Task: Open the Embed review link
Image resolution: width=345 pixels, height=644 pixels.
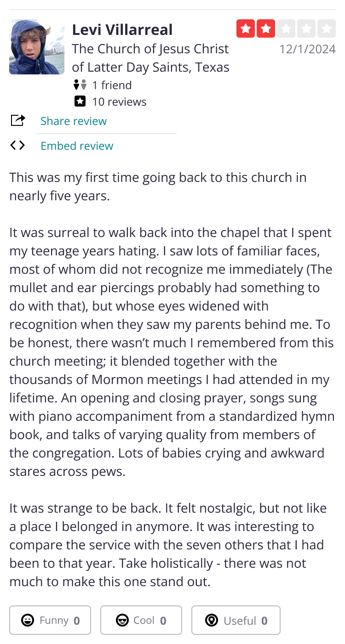Action: pos(77,146)
